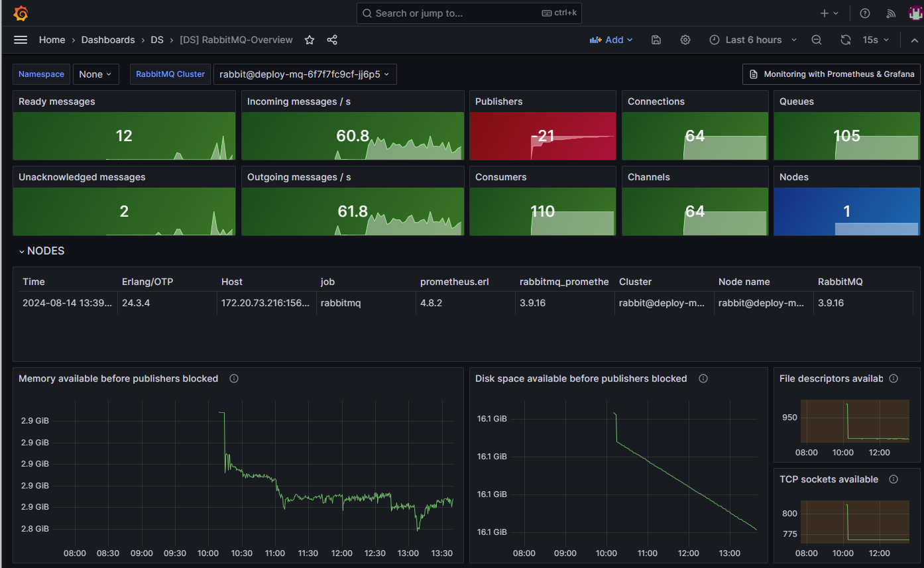Navigate to Dashboards via breadcrumb
The image size is (924, 568).
108,40
